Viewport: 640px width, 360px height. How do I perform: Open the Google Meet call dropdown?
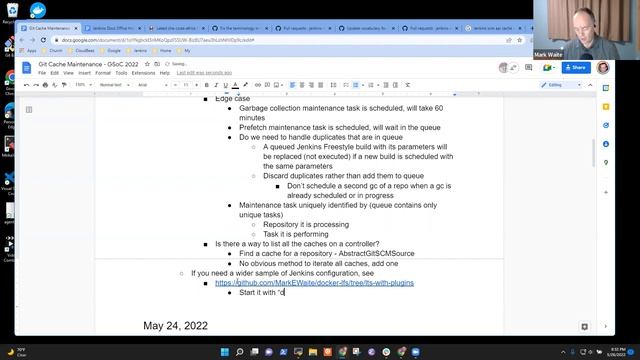(x=549, y=67)
